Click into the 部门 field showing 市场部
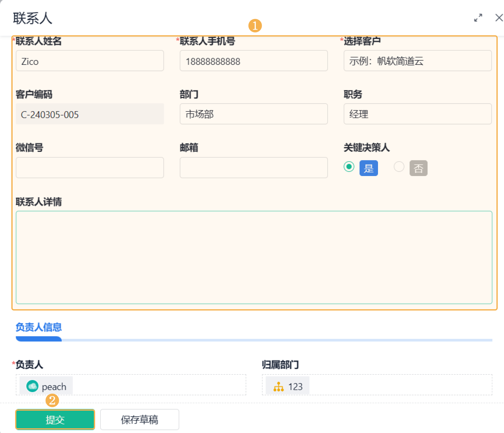504x433 pixels. 254,114
